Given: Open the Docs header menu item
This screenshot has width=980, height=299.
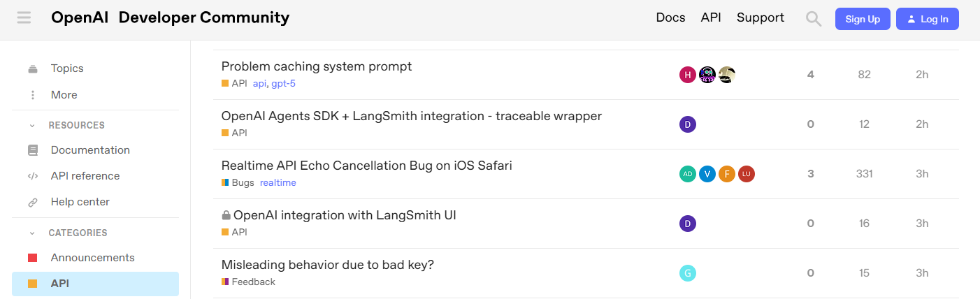Looking at the screenshot, I should [x=670, y=18].
